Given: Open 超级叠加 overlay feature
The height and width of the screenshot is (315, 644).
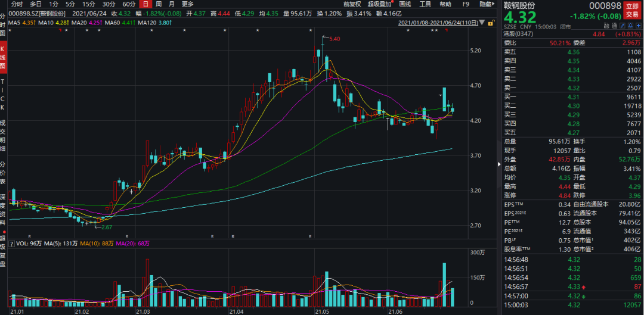Looking at the screenshot, I should (x=379, y=4).
